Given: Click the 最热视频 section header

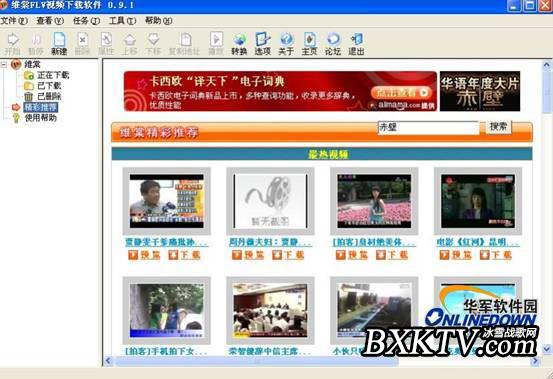Looking at the screenshot, I should 328,154.
